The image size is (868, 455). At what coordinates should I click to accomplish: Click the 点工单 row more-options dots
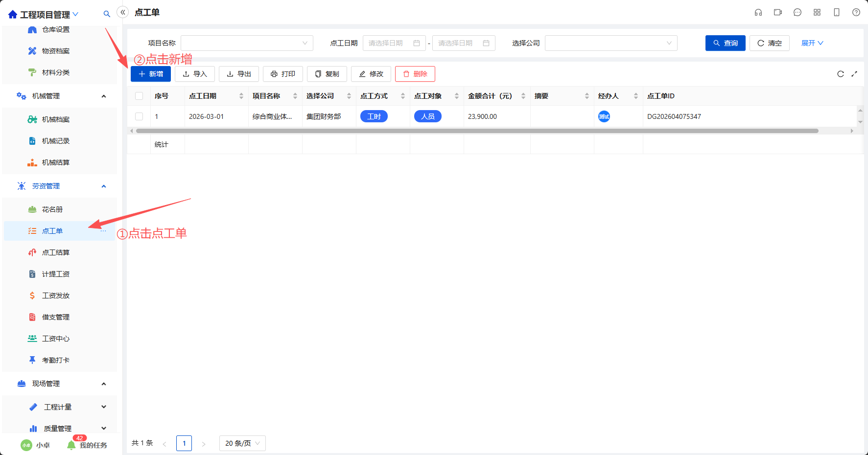pos(103,231)
